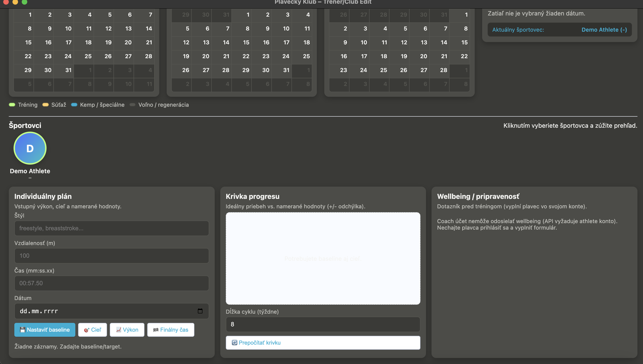Click the checkered flag Finálny čas button
Screen dimensions: 643x364
(x=171, y=330)
